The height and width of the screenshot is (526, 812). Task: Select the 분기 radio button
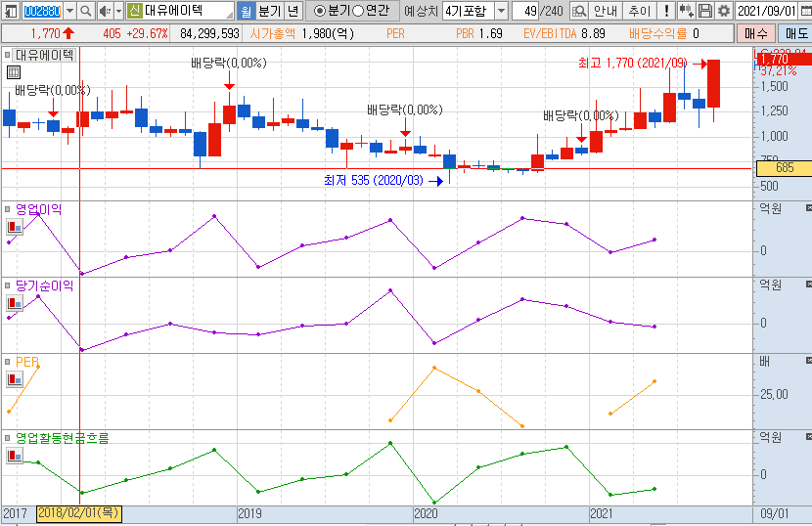coord(320,11)
